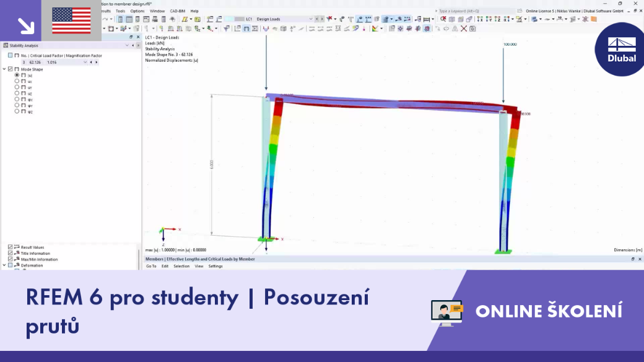Go to next mode shape arrow
The width and height of the screenshot is (644, 362).
pyautogui.click(x=97, y=62)
